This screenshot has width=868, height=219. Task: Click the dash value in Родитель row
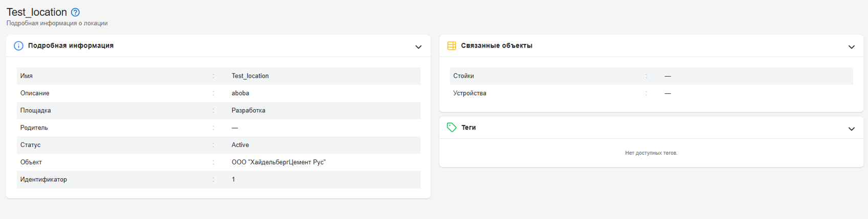click(x=235, y=128)
